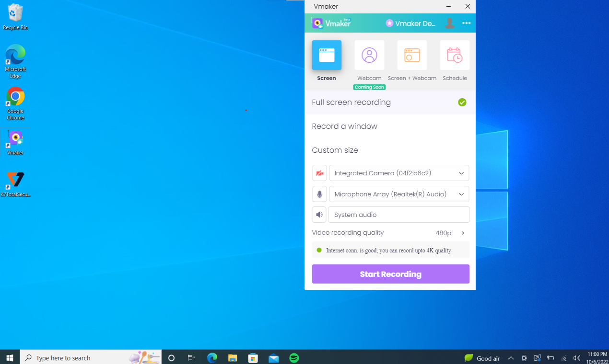Screen dimensions: 609x364
Task: Click the Start Recording button
Action: pos(390,274)
